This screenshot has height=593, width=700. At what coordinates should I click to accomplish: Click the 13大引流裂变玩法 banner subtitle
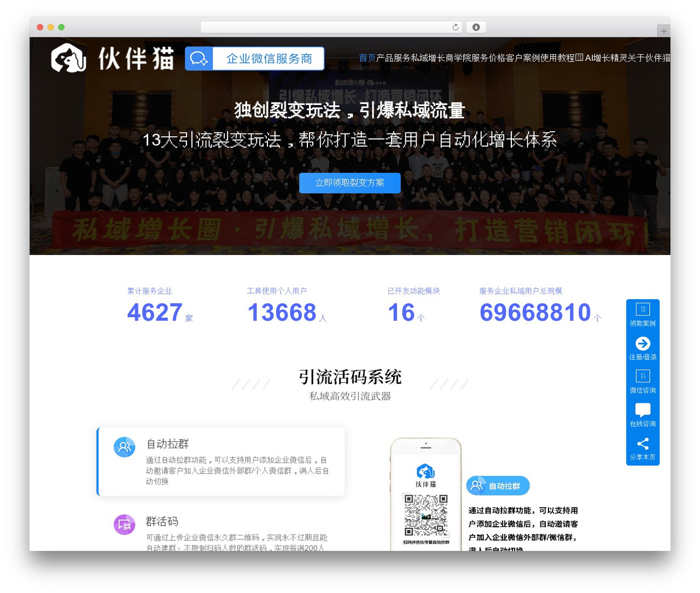click(x=350, y=140)
